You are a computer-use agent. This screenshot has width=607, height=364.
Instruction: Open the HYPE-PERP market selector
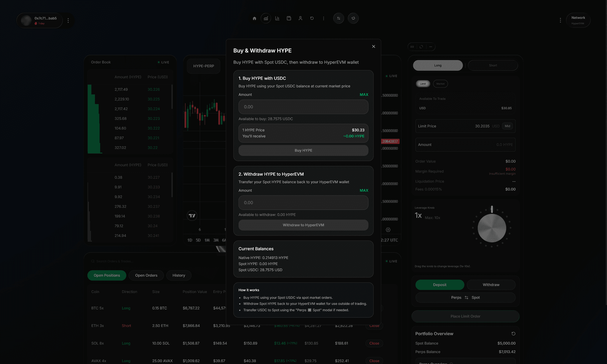[203, 66]
